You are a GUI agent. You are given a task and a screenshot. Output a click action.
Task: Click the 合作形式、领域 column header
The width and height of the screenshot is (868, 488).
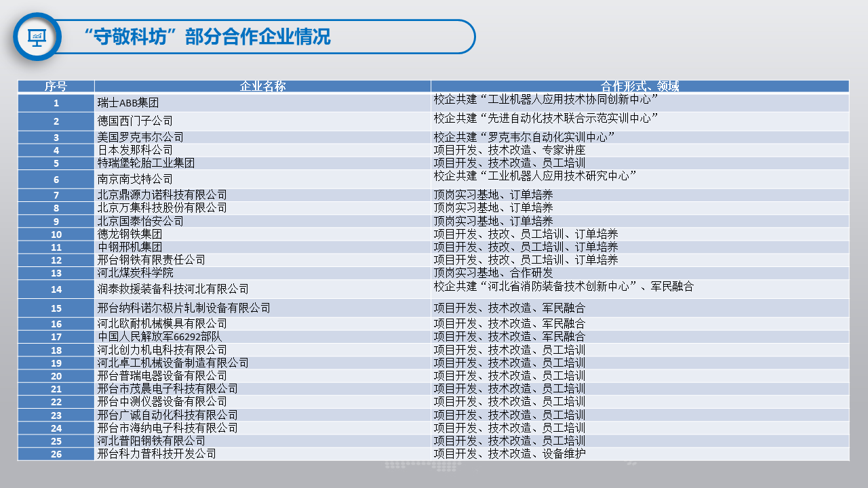(639, 86)
